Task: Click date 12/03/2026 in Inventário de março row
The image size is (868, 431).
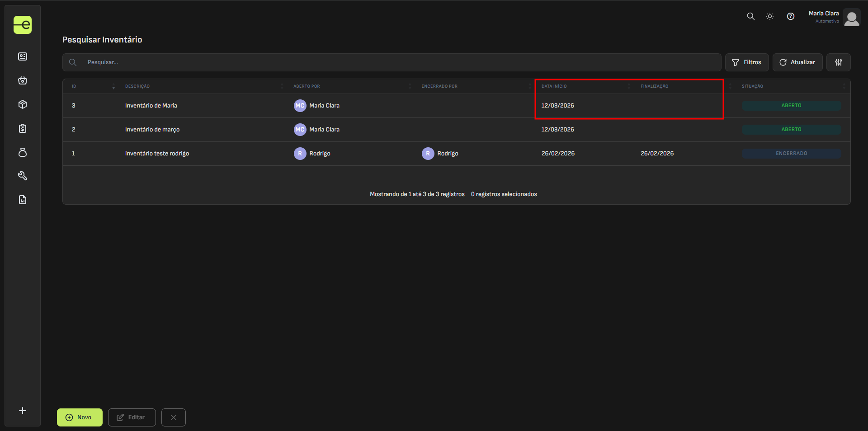Action: coord(558,130)
